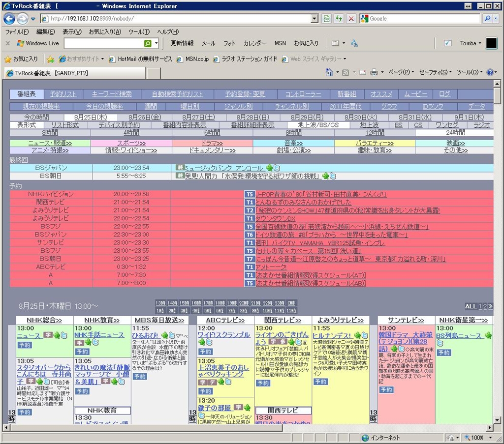
Task: Click in the IE address bar field
Action: [x=180, y=19]
